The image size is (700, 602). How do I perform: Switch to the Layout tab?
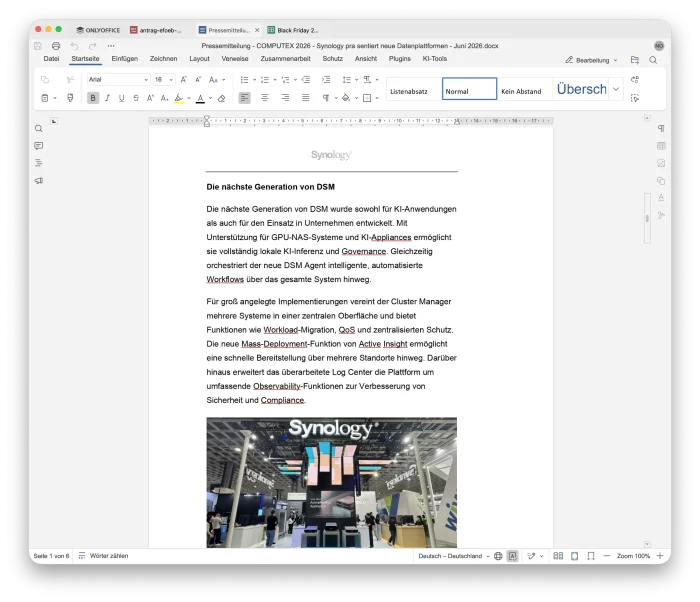(x=199, y=59)
